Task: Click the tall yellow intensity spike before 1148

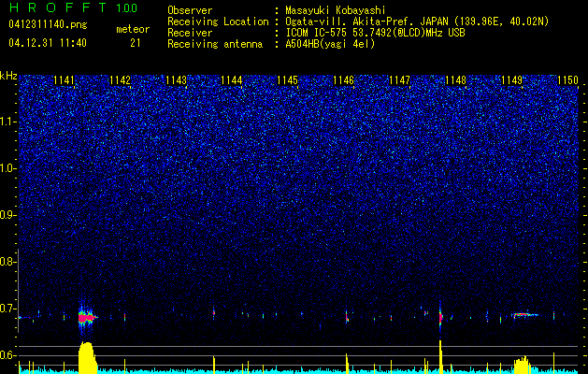Action: coord(440,357)
